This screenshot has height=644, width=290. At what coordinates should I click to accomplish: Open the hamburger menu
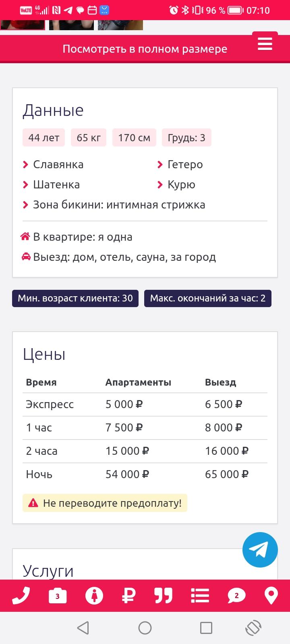point(265,43)
